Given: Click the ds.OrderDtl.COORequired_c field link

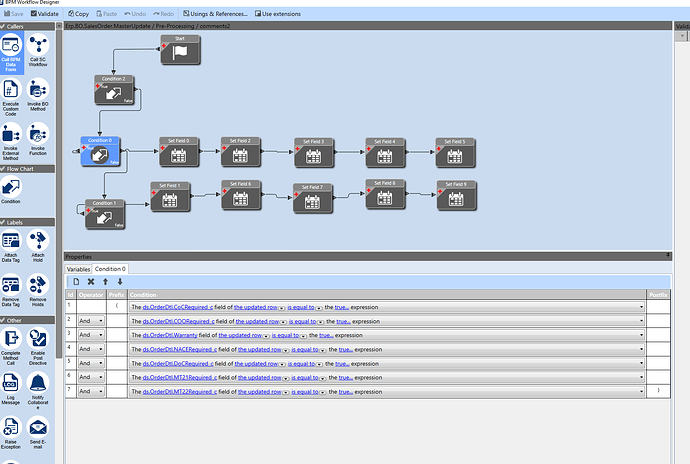Looking at the screenshot, I should (179, 321).
